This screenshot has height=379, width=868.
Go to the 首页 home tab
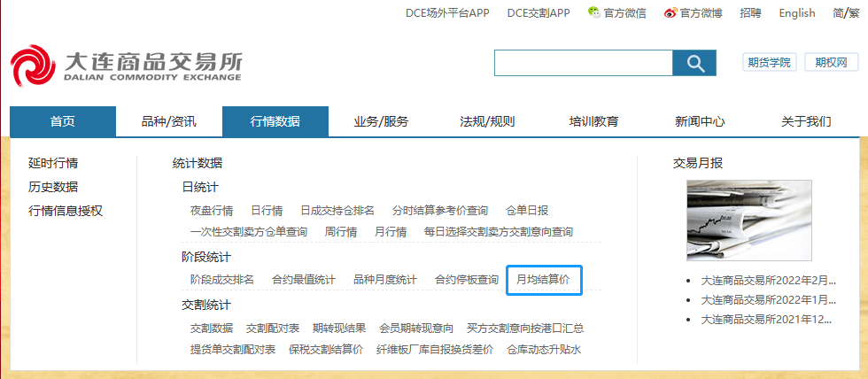63,121
